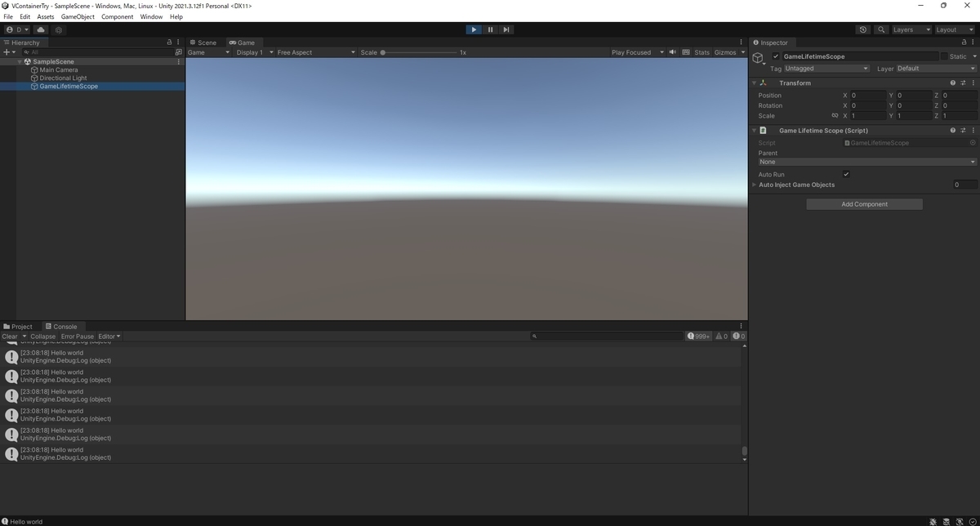Open the Free Aspect dropdown
The width and height of the screenshot is (980, 526).
click(x=316, y=52)
